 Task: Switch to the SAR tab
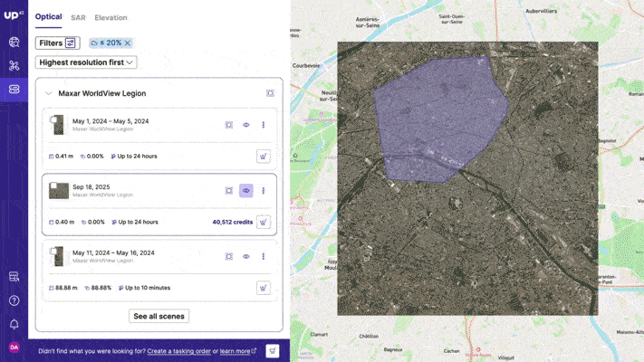pyautogui.click(x=78, y=18)
